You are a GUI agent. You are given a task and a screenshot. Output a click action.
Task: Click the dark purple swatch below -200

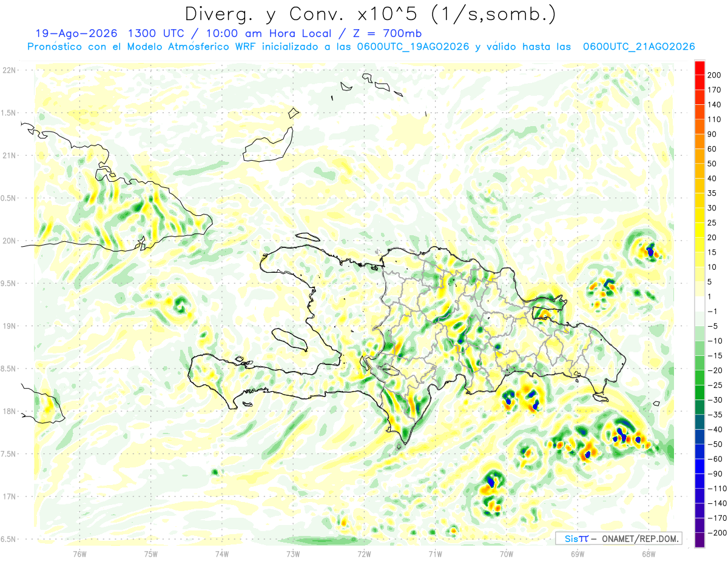tap(699, 540)
